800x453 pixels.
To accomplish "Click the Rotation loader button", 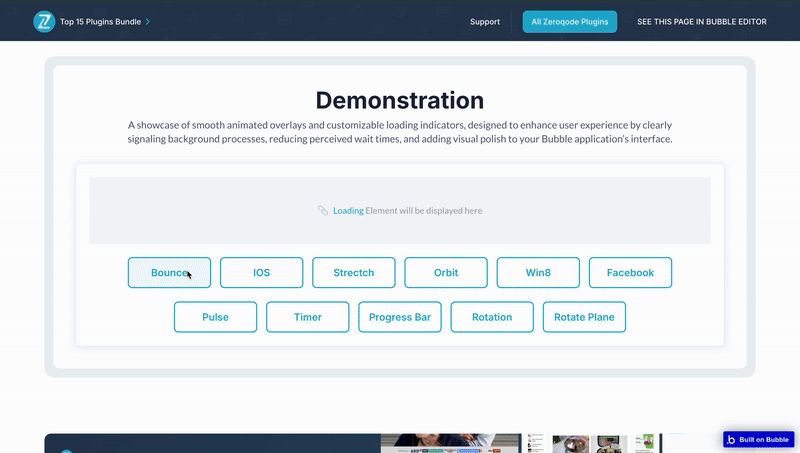I will pos(492,317).
